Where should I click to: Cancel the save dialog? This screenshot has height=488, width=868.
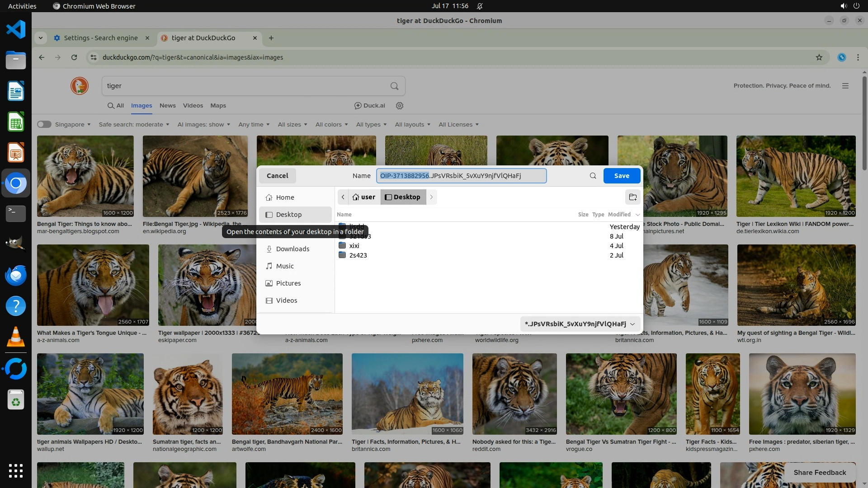277,176
